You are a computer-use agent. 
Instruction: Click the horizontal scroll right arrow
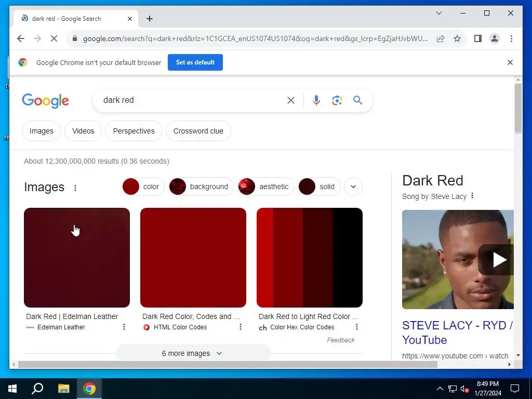509,365
